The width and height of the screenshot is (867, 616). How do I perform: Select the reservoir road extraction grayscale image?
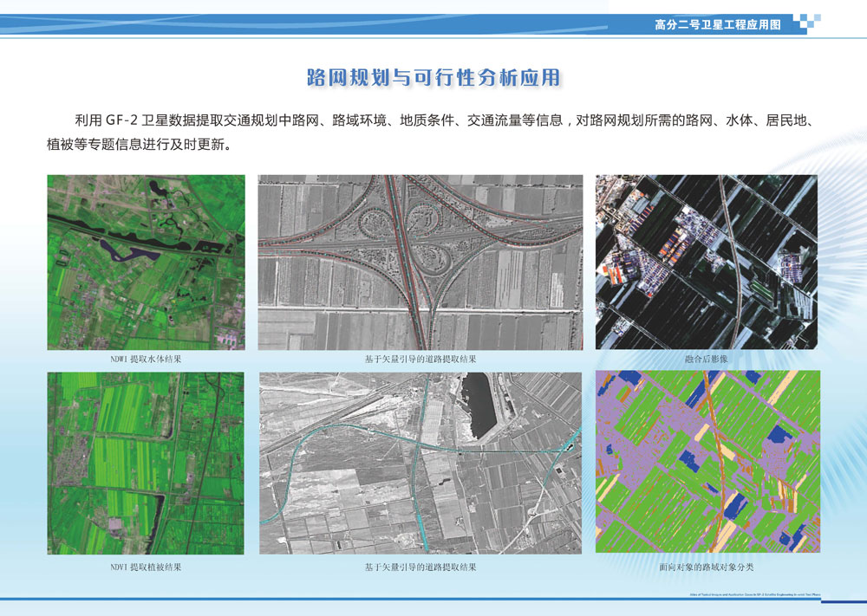tap(420, 463)
